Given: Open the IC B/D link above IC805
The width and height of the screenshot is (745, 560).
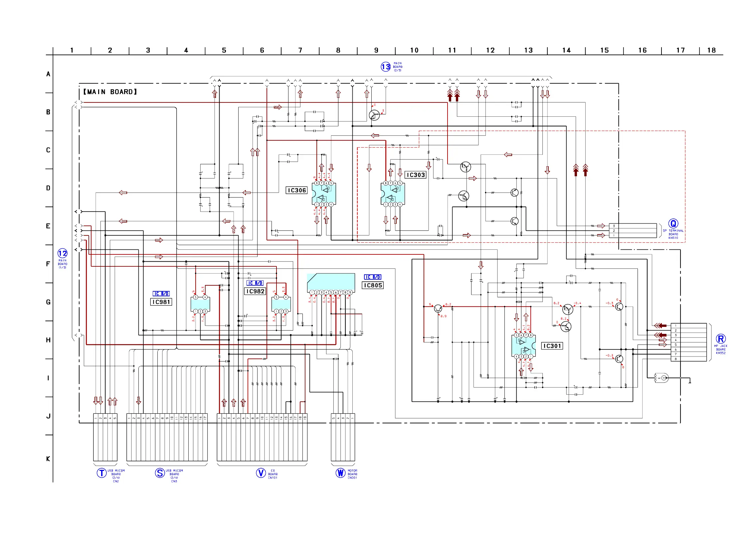Looking at the screenshot, I should tap(373, 277).
